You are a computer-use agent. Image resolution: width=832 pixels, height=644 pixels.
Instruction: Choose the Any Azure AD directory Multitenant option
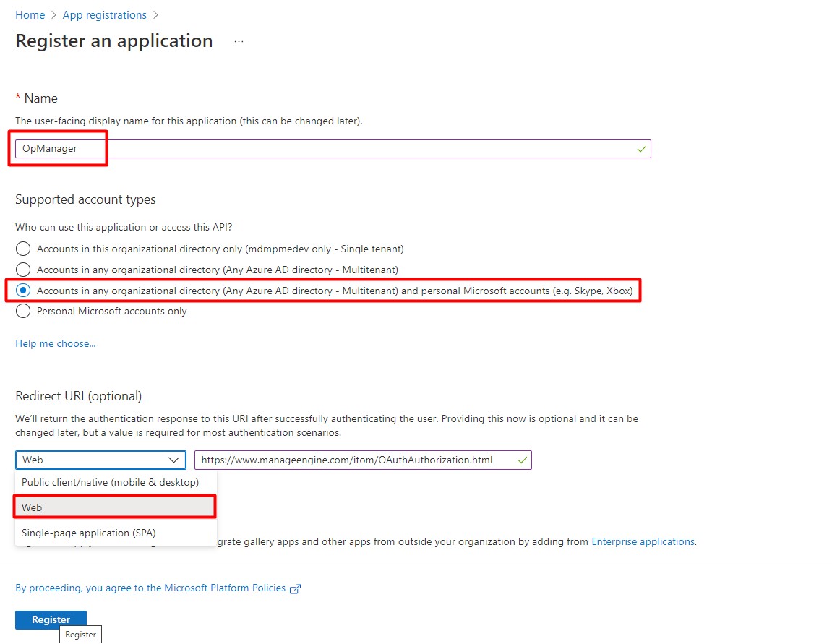click(x=22, y=270)
